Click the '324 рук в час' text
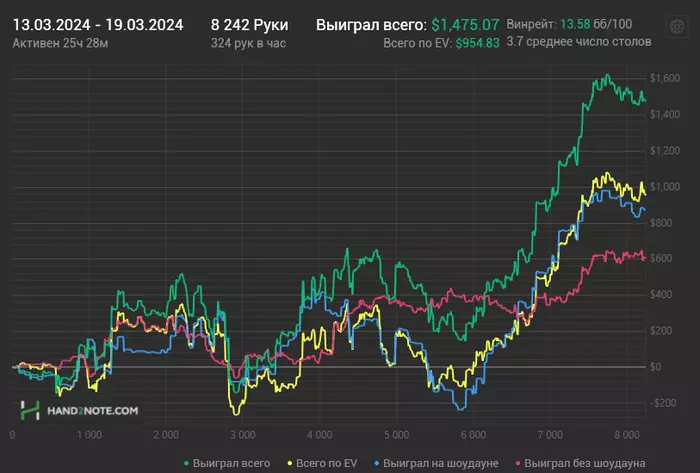 (248, 43)
